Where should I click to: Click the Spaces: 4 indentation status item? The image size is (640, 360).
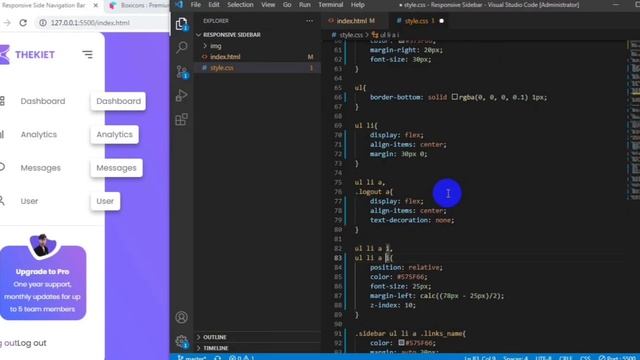point(516,358)
